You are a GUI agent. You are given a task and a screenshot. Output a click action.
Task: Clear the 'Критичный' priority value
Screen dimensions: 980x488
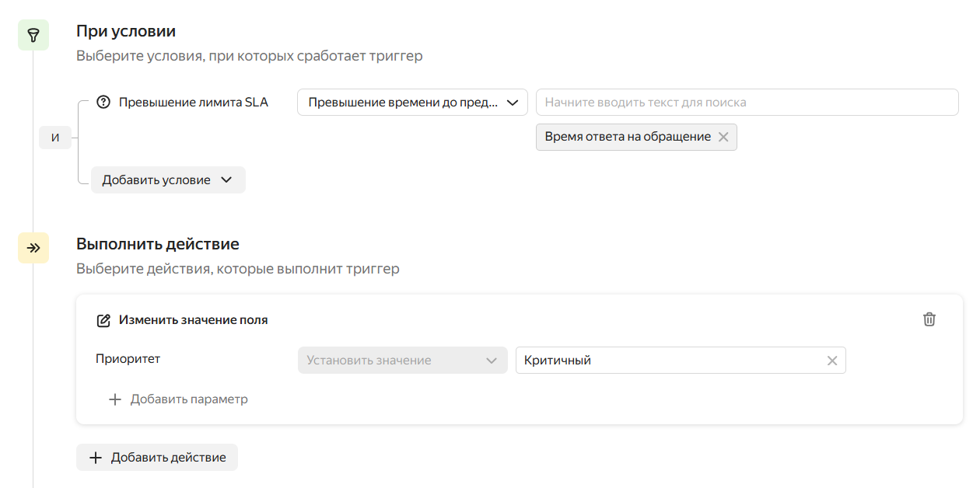click(x=831, y=361)
